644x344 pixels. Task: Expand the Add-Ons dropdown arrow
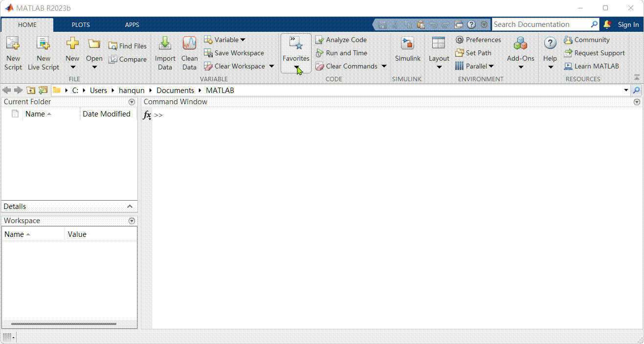(521, 67)
